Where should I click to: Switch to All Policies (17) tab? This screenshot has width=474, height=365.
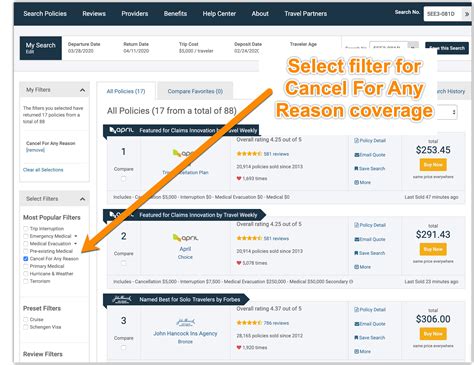[126, 91]
